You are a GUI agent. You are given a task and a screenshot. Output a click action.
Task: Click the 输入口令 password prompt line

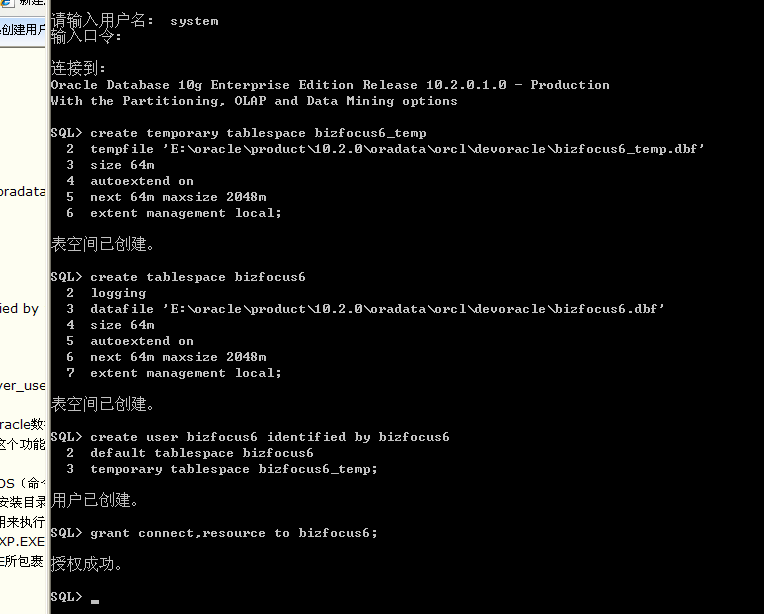[86, 36]
